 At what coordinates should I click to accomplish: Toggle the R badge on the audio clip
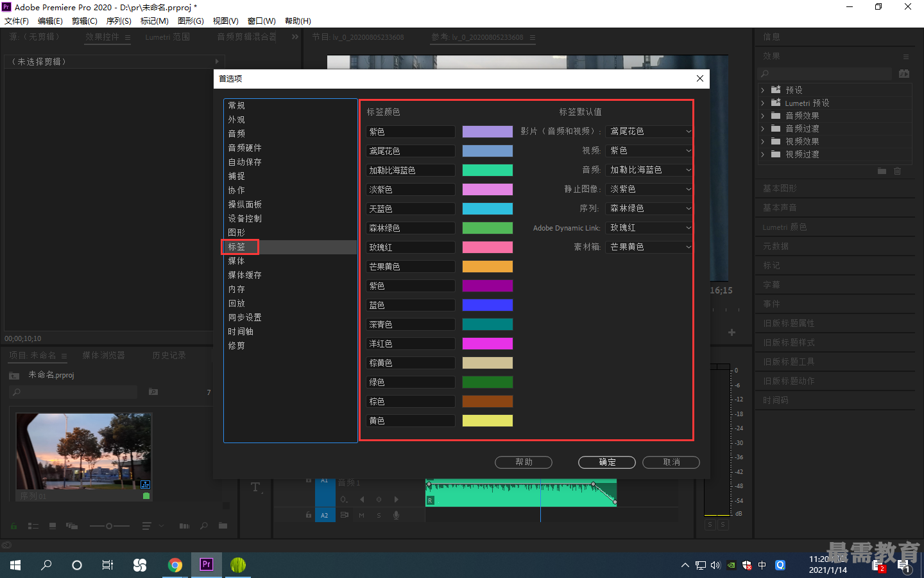[x=431, y=500]
